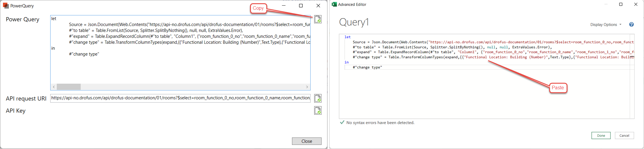The width and height of the screenshot is (644, 149).
Task: Minimize the PowerQuery window
Action: (284, 6)
